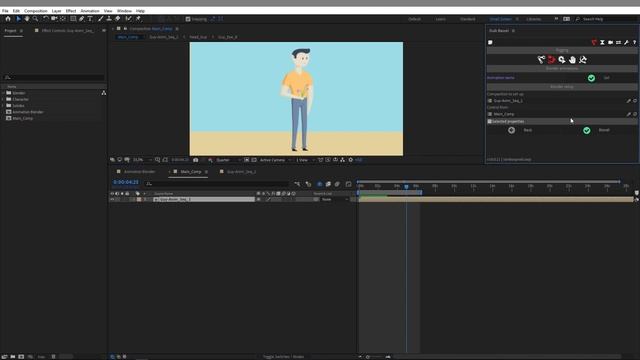Select the Pan Behind anchor tool
Image resolution: width=640 pixels, height=360 pixels.
point(62,19)
